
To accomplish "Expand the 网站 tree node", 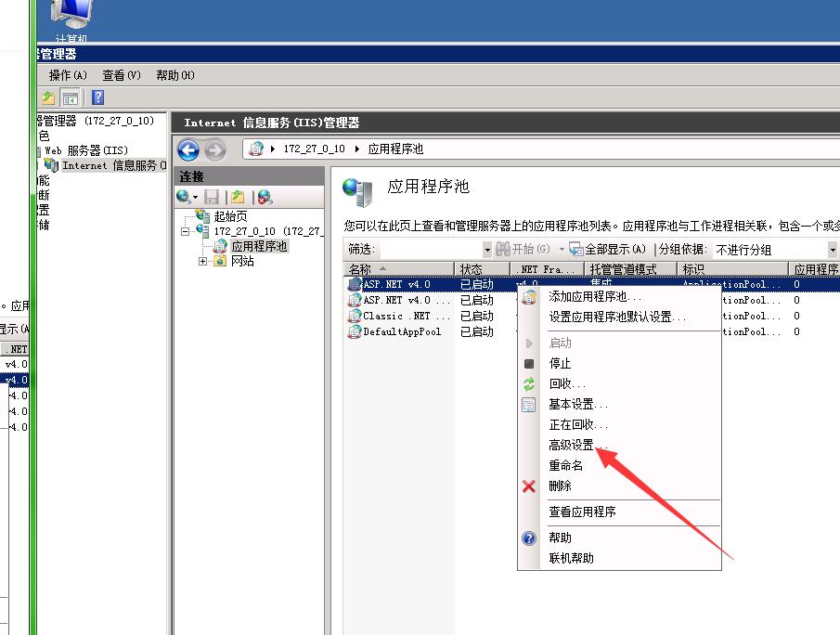I will [x=202, y=262].
